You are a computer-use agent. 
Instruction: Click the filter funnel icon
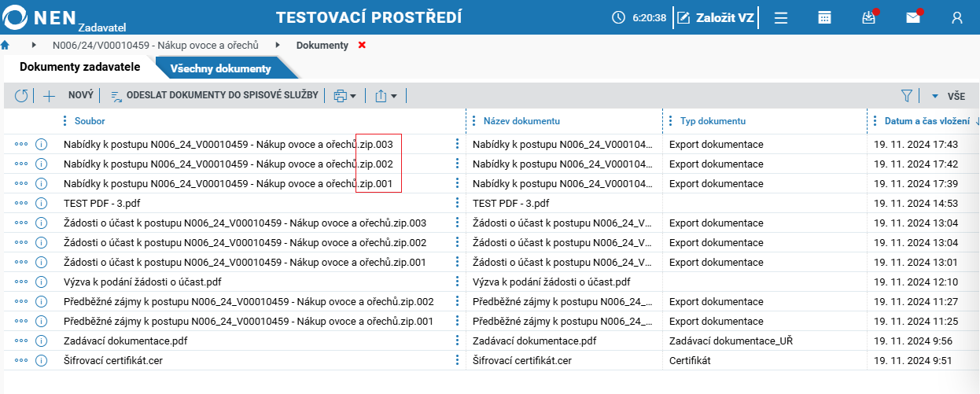tap(907, 96)
